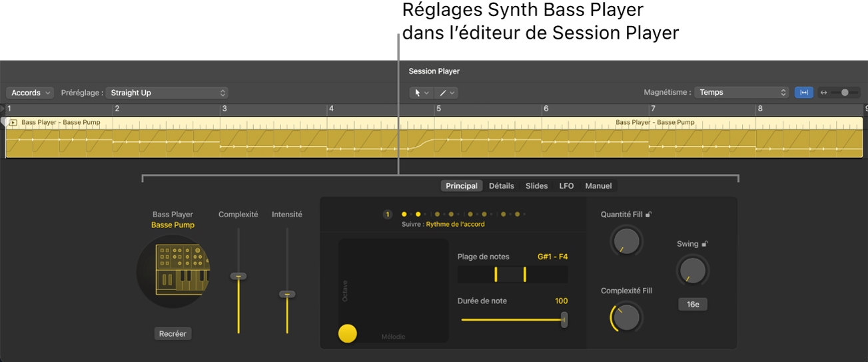Viewport: 868px width, 362px height.
Task: Click the Swing knob
Action: coord(693,270)
